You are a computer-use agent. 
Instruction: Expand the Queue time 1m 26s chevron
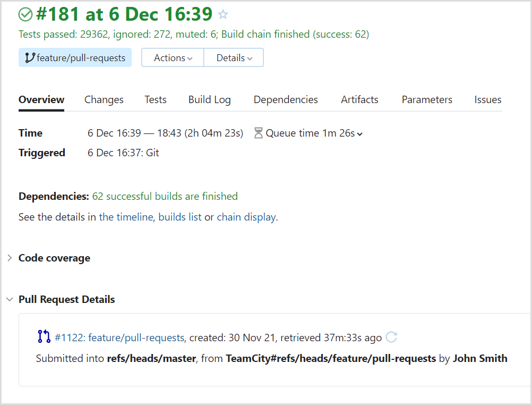coord(359,133)
